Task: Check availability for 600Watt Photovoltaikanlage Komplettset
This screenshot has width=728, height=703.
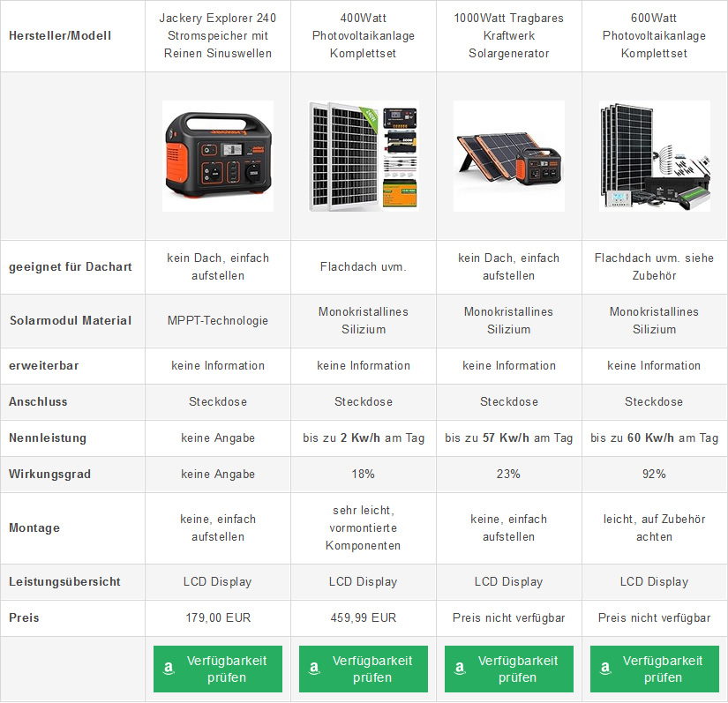Action: [654, 669]
